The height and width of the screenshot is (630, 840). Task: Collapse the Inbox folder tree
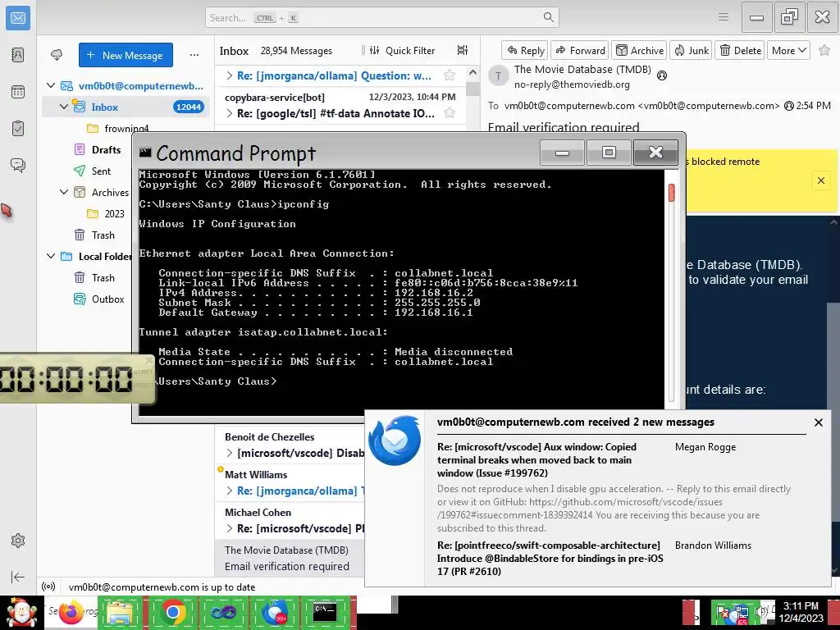tap(64, 107)
